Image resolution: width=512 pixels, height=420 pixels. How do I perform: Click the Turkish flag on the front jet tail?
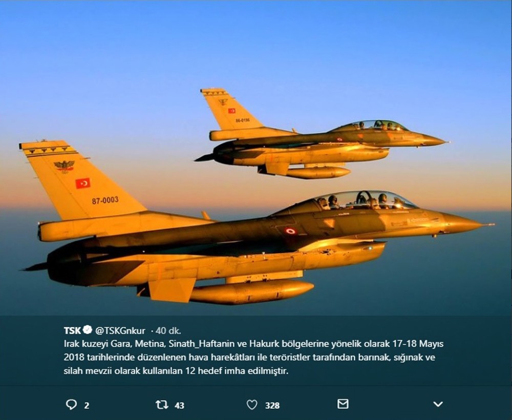pos(83,183)
